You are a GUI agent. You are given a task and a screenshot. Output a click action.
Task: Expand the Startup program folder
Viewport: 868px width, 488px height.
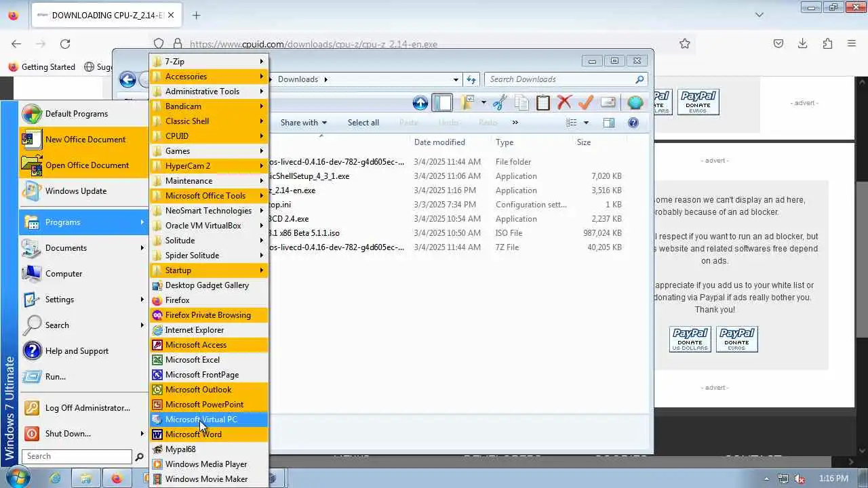pyautogui.click(x=209, y=270)
